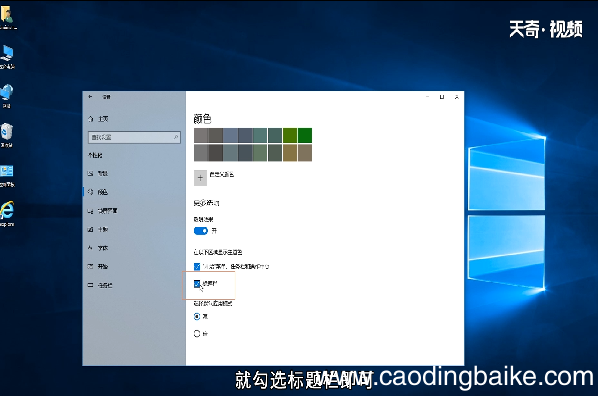
Task: Open Start (开始) in the sidebar
Action: [x=98, y=266]
